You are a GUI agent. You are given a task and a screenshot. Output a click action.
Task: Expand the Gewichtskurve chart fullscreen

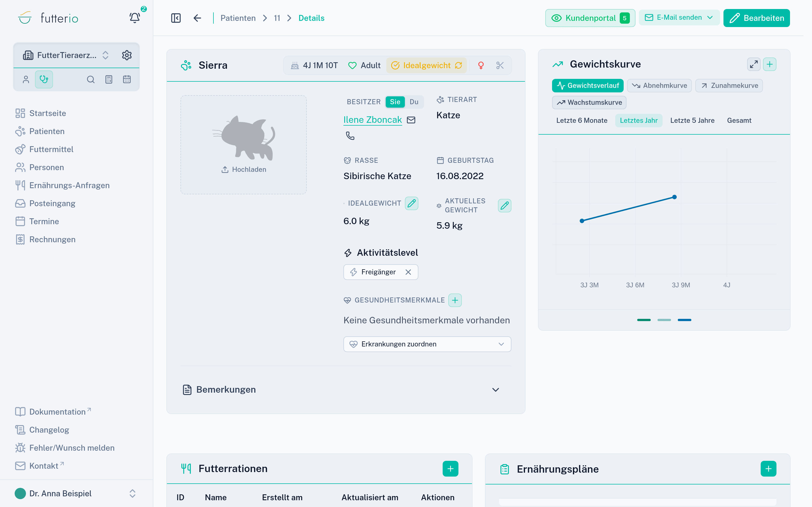tap(754, 64)
